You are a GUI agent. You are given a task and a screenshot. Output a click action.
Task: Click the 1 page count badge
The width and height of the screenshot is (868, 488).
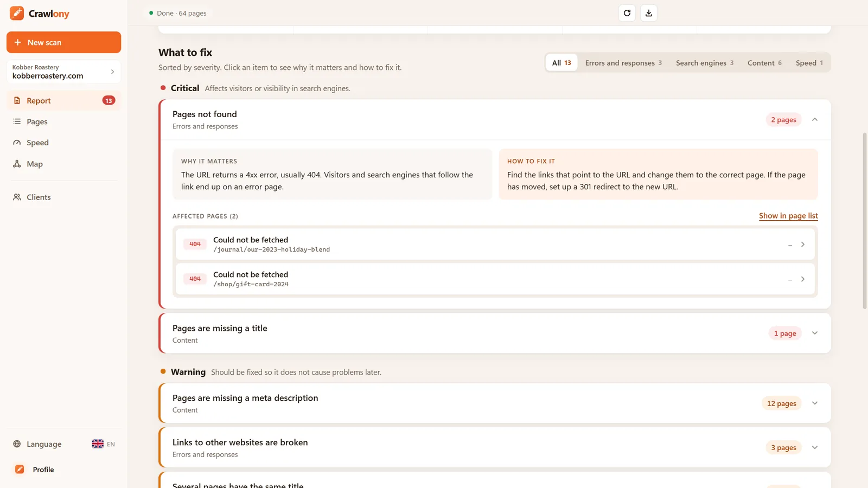(785, 333)
